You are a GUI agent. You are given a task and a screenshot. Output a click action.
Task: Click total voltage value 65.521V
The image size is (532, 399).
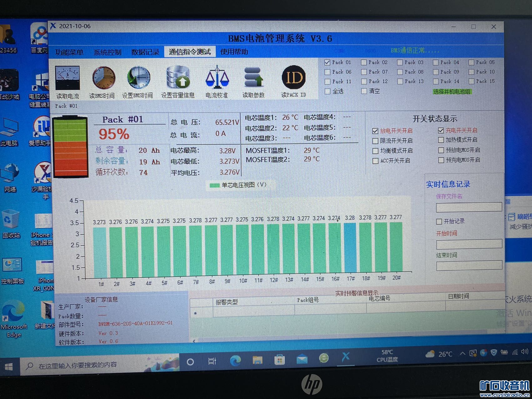point(227,122)
